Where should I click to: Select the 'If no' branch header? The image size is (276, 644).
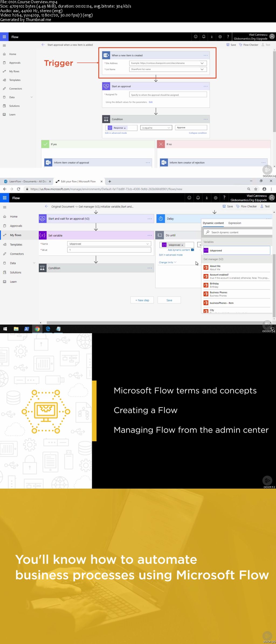(x=213, y=144)
